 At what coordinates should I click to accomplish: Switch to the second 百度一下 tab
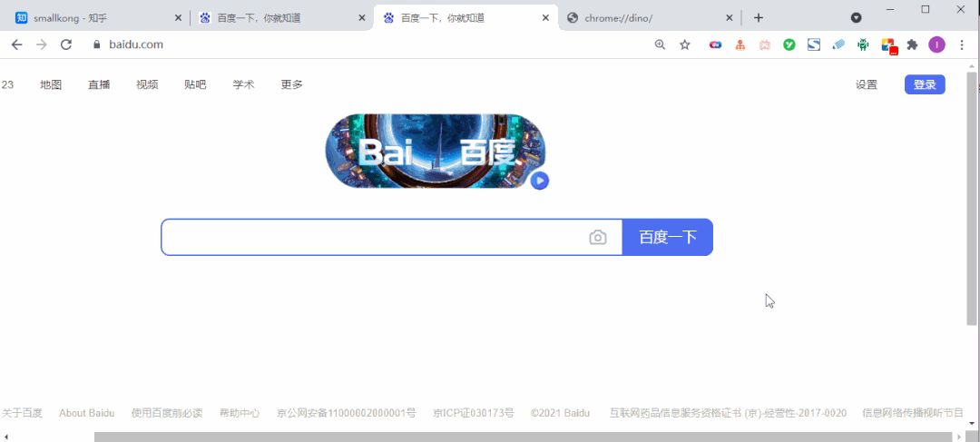coord(281,18)
